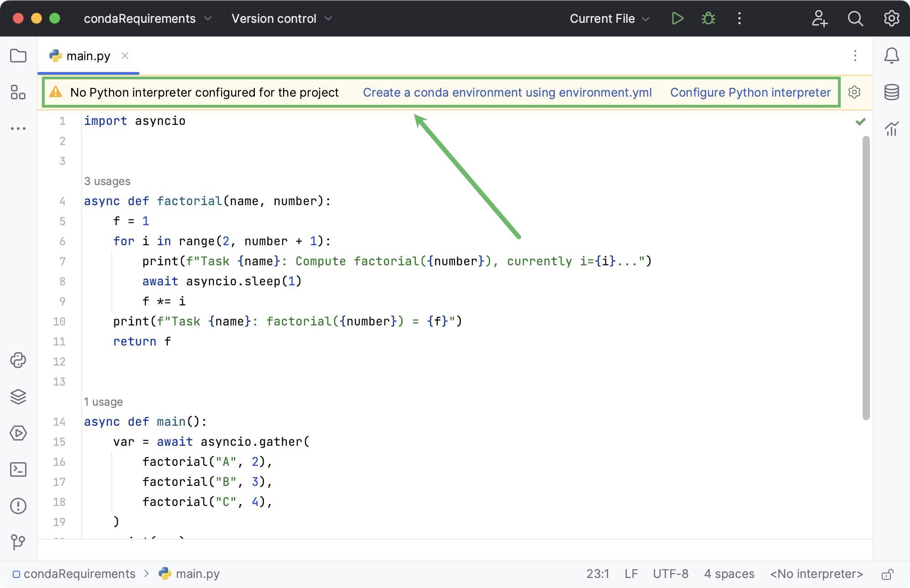Start a debugging session with the bug icon
The image size is (910, 588).
click(708, 19)
